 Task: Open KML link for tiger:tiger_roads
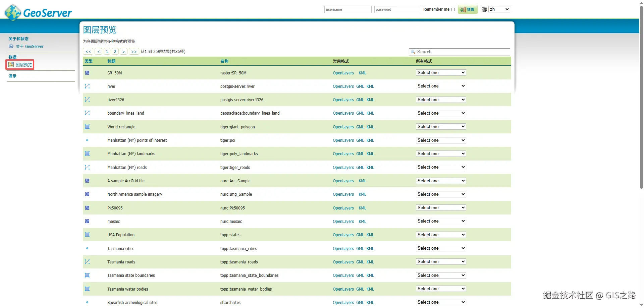(x=370, y=168)
